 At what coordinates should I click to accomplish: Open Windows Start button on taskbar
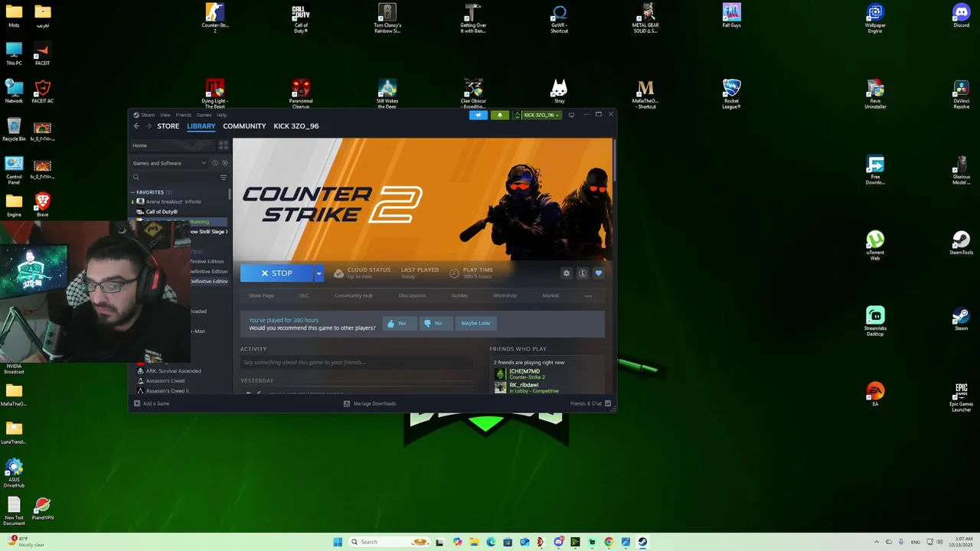(338, 542)
